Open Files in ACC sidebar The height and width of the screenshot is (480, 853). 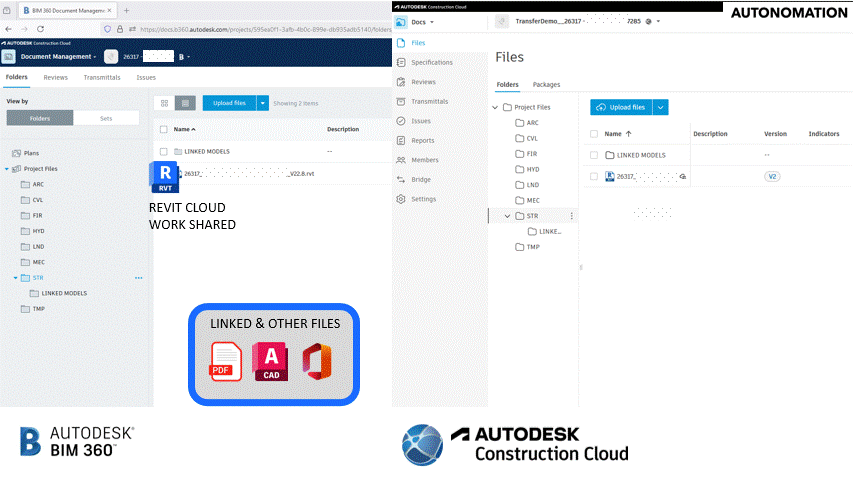click(x=418, y=43)
